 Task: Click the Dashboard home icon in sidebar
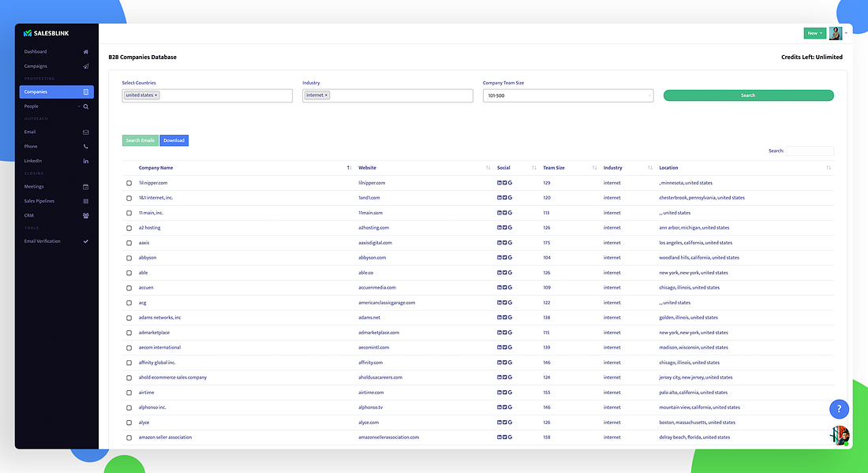point(86,52)
